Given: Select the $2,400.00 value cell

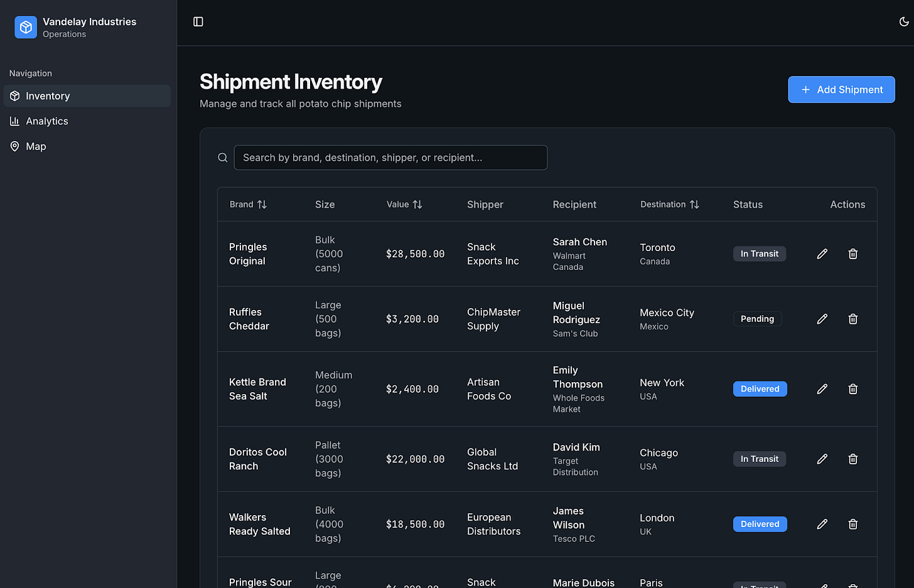Looking at the screenshot, I should [412, 389].
